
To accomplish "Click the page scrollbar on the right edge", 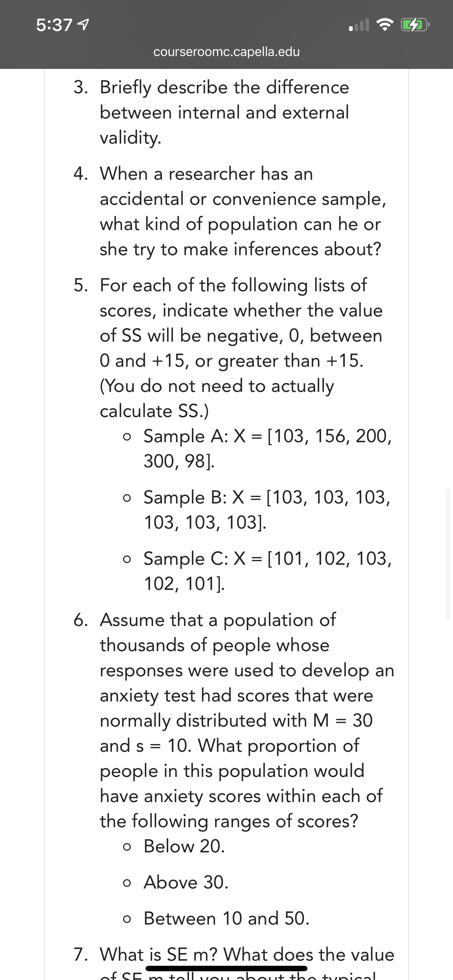I will (x=448, y=554).
